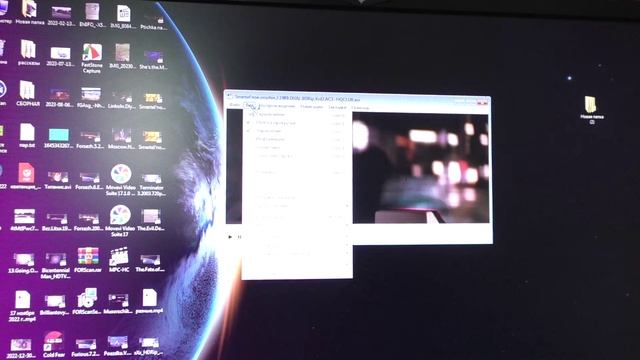Select the The.Fate.of video file

[150, 263]
